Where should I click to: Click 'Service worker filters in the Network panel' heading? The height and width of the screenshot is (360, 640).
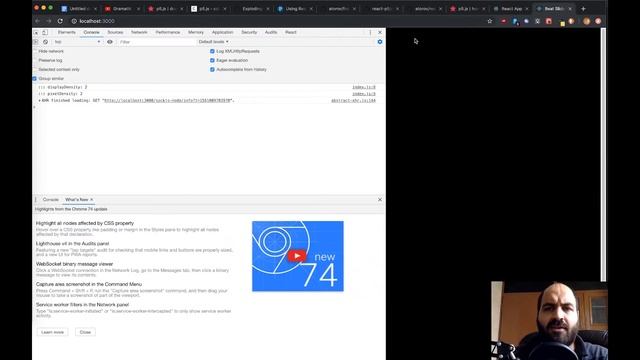pyautogui.click(x=82, y=305)
